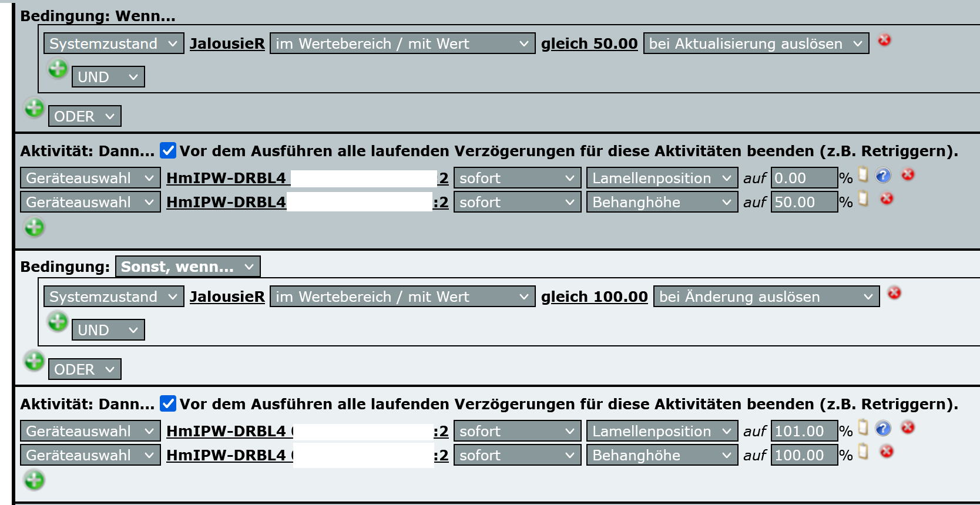Click note icon next to 100.00 % value

[863, 451]
